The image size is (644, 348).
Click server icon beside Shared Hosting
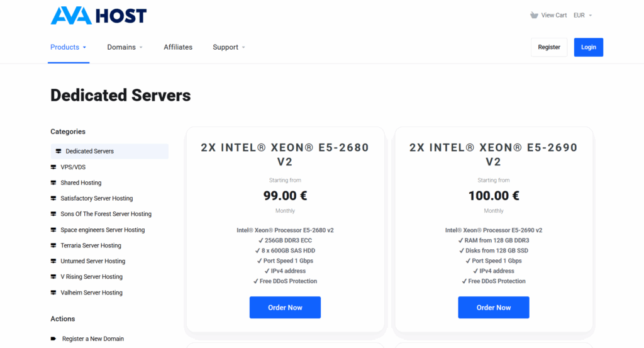point(53,183)
